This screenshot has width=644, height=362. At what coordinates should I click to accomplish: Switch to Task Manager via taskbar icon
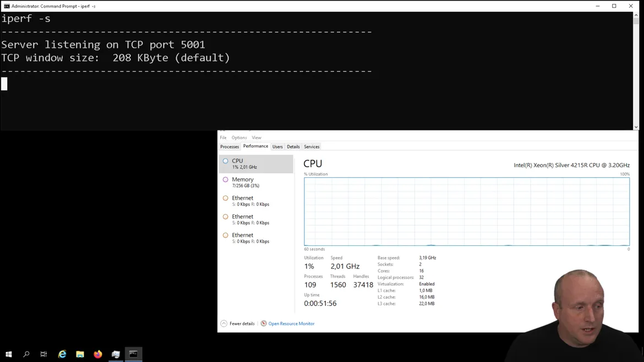tap(116, 354)
